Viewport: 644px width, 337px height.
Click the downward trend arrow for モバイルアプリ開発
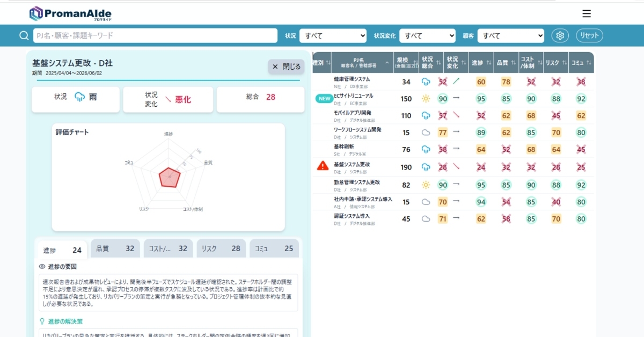[456, 115]
